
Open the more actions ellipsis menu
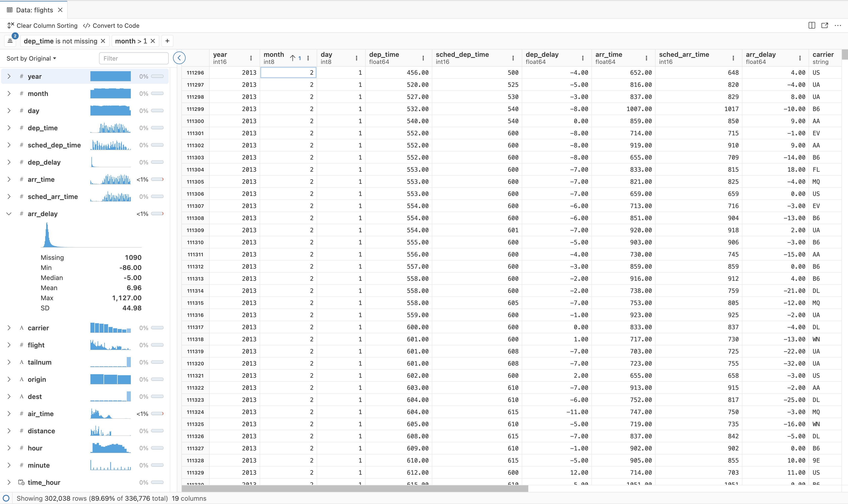[838, 26]
